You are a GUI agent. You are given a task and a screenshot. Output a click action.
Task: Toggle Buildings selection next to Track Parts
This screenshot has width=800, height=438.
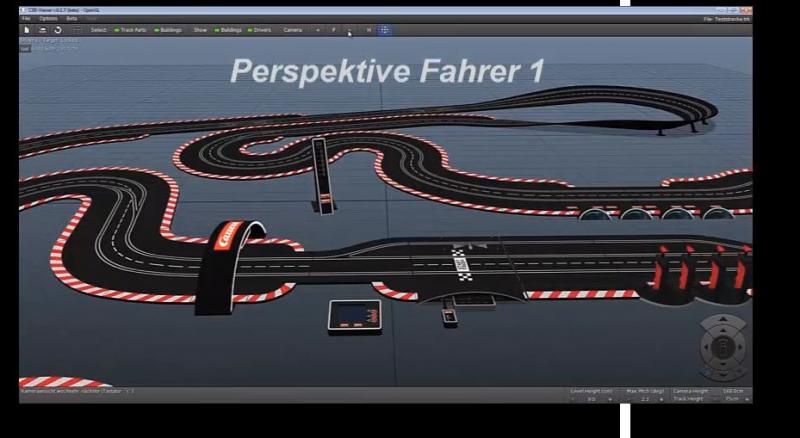click(x=168, y=30)
